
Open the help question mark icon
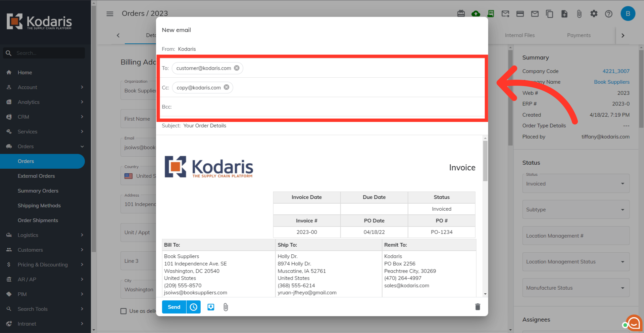(609, 14)
